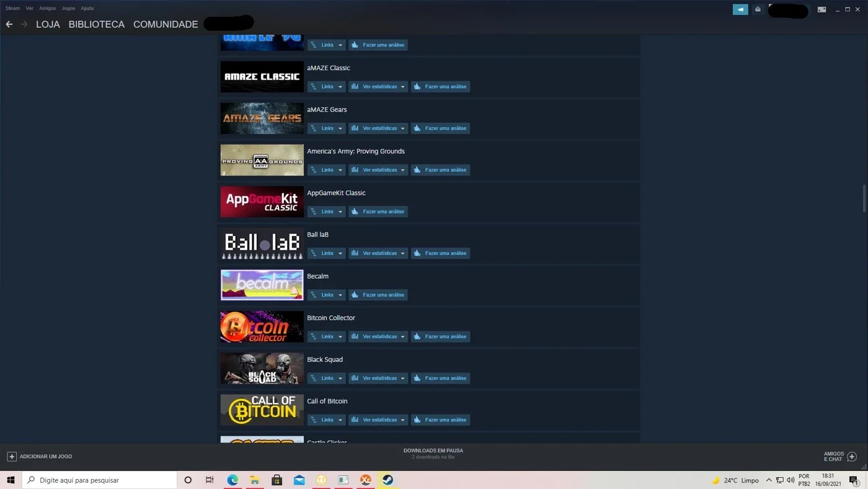Open Call of Bitcoin thumbnail
The image size is (868, 489).
tap(262, 410)
